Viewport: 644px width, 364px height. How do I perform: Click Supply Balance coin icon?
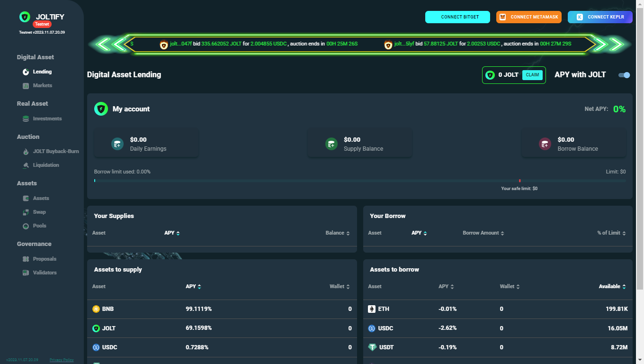point(331,144)
